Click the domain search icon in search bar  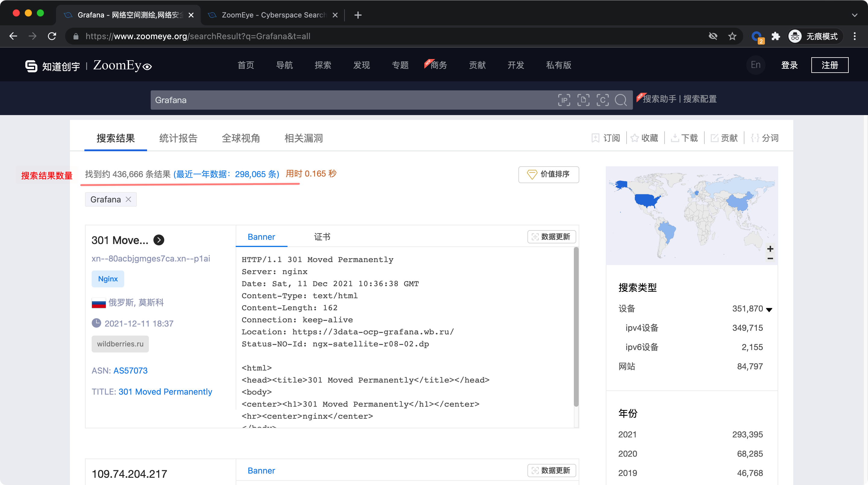coord(583,100)
